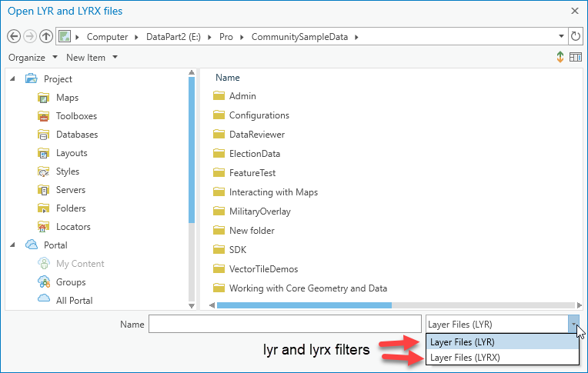
Task: Collapse the Project tree node
Action: [13, 79]
